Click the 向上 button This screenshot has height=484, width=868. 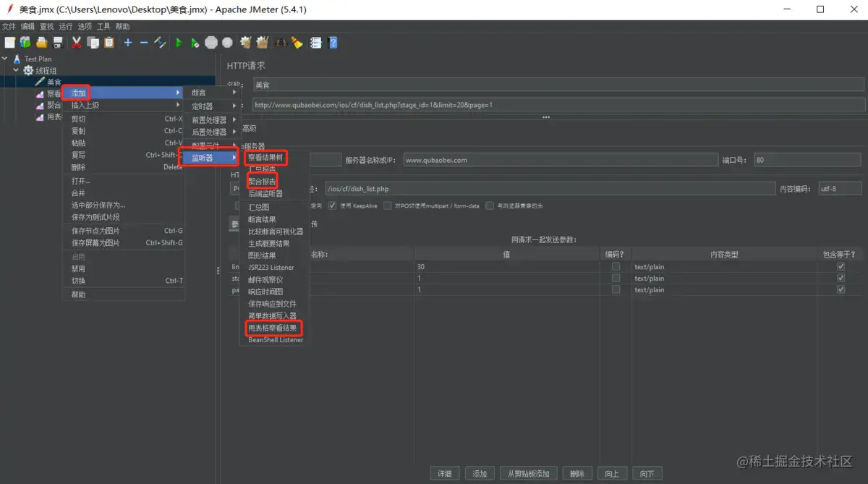click(x=612, y=473)
